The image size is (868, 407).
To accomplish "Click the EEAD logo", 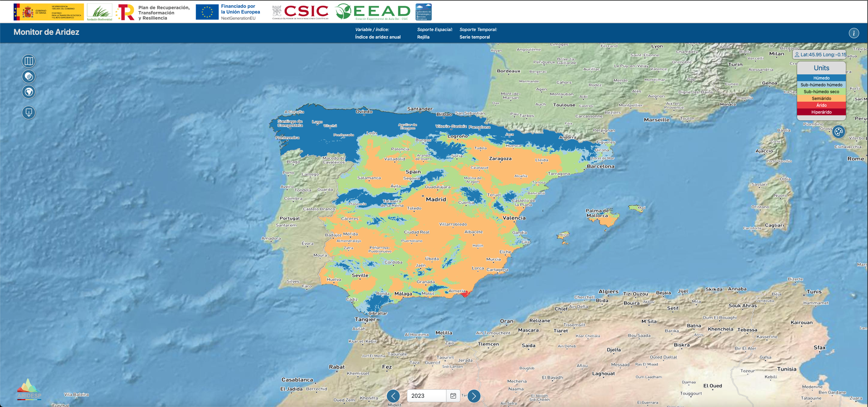I will click(x=373, y=12).
